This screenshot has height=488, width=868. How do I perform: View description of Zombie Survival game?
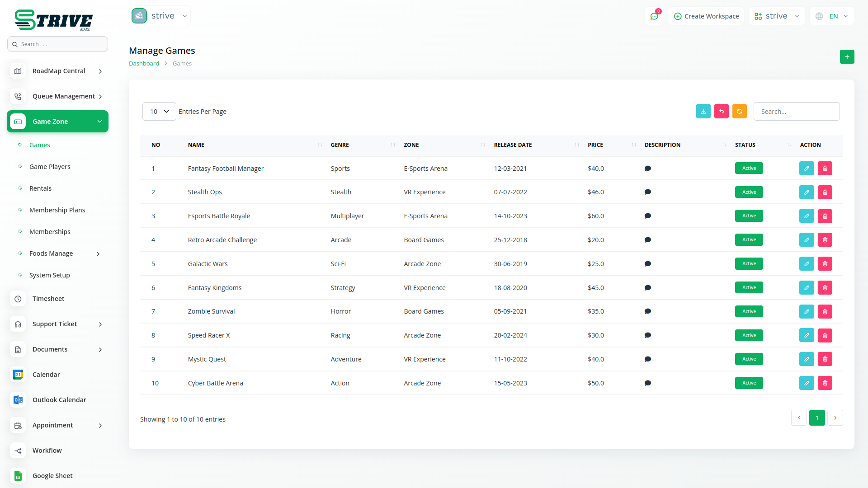pos(647,311)
